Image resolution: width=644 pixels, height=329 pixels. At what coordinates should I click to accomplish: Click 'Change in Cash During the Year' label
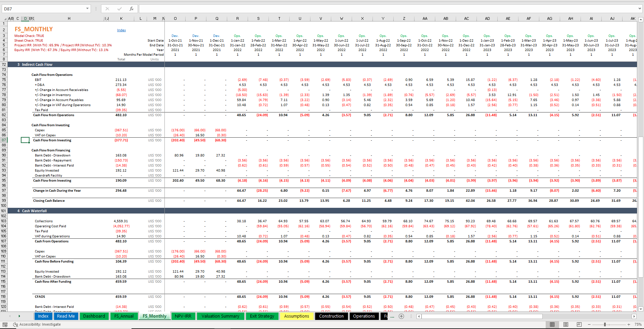click(x=57, y=191)
